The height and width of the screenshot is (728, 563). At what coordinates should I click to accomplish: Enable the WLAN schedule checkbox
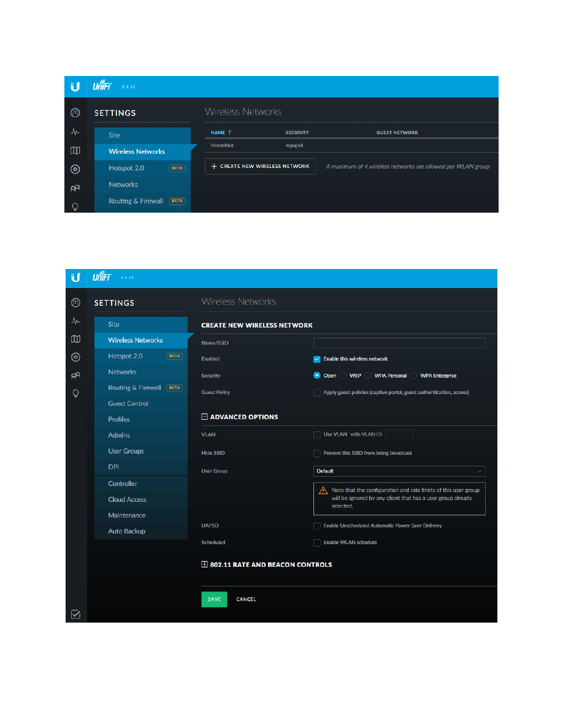pos(317,543)
